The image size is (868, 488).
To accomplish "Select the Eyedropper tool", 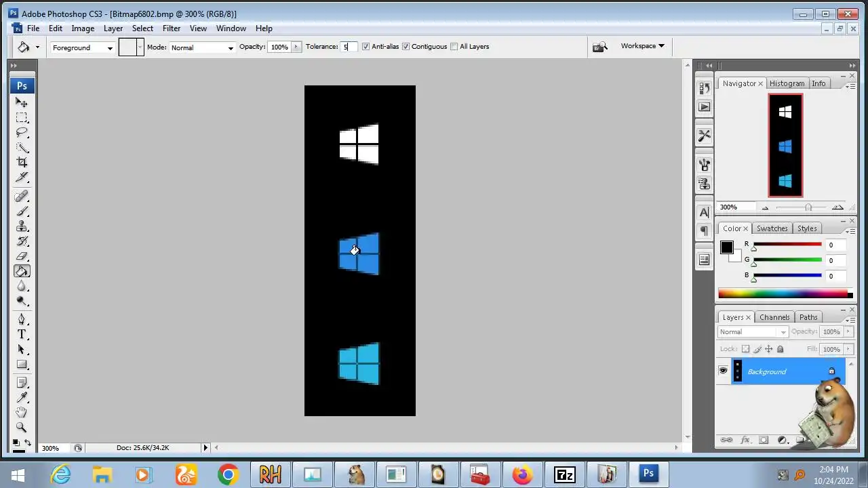I will click(22, 397).
